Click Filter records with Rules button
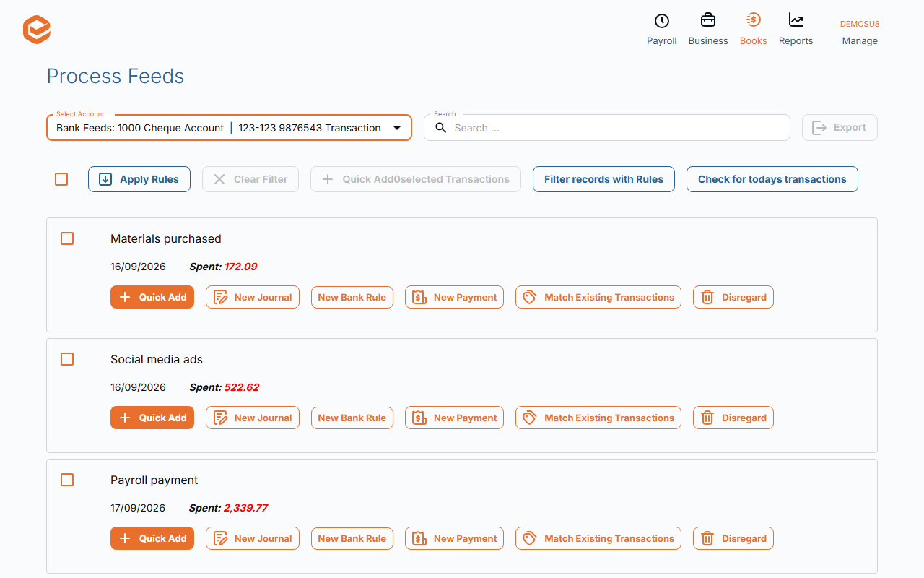924x578 pixels. pyautogui.click(x=603, y=179)
